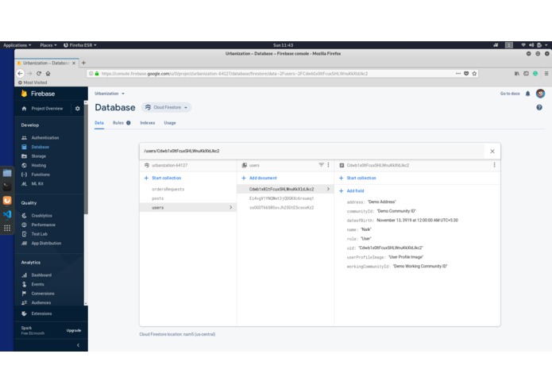552x392 pixels.
Task: Open the users collection three-dot menu
Action: click(x=329, y=165)
